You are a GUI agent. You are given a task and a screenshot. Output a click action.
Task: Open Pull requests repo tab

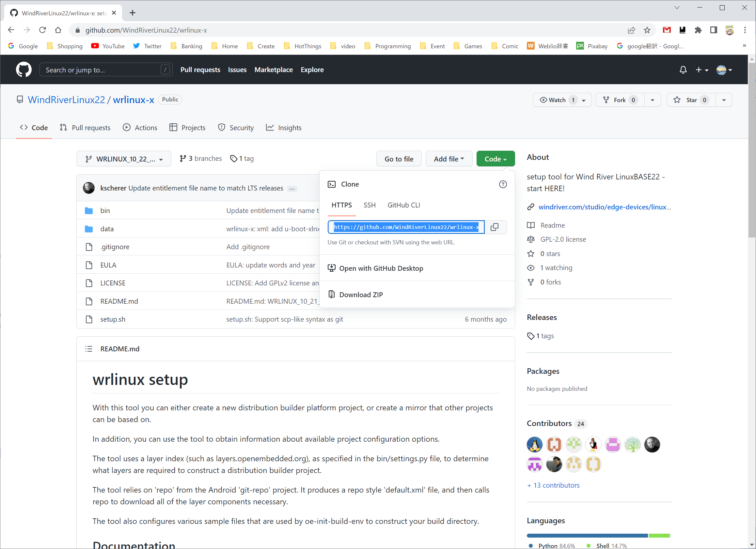click(85, 128)
